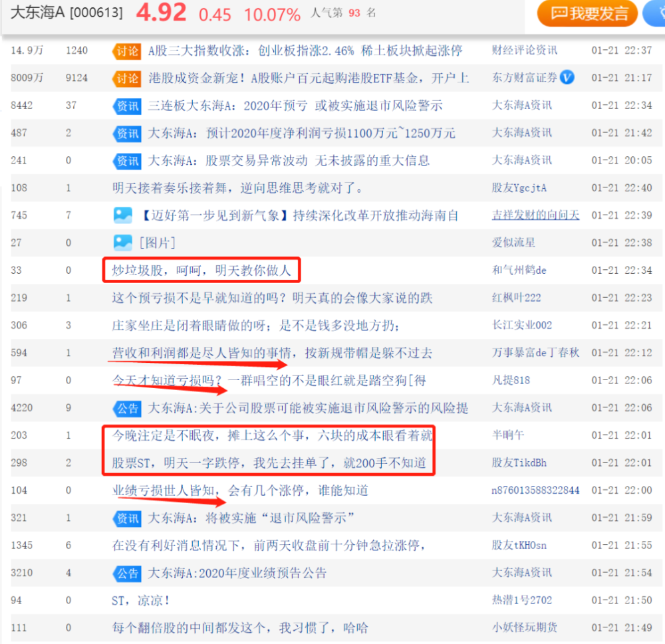Click author 红枫叶222
Image resolution: width=665 pixels, height=644 pixels.
click(517, 298)
